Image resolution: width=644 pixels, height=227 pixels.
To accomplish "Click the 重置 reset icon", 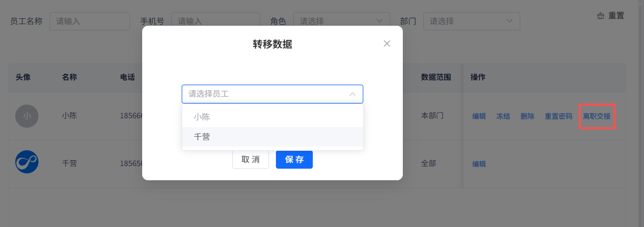I will tap(600, 16).
